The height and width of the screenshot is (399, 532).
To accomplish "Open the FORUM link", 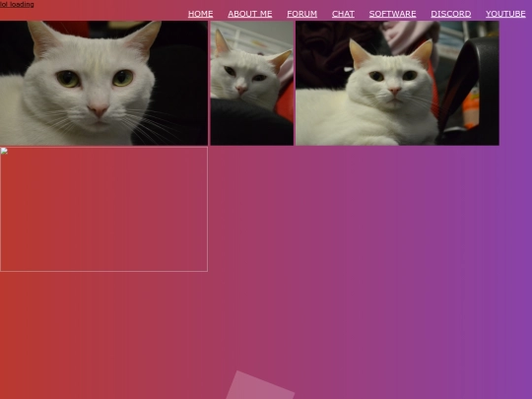I will click(x=302, y=14).
